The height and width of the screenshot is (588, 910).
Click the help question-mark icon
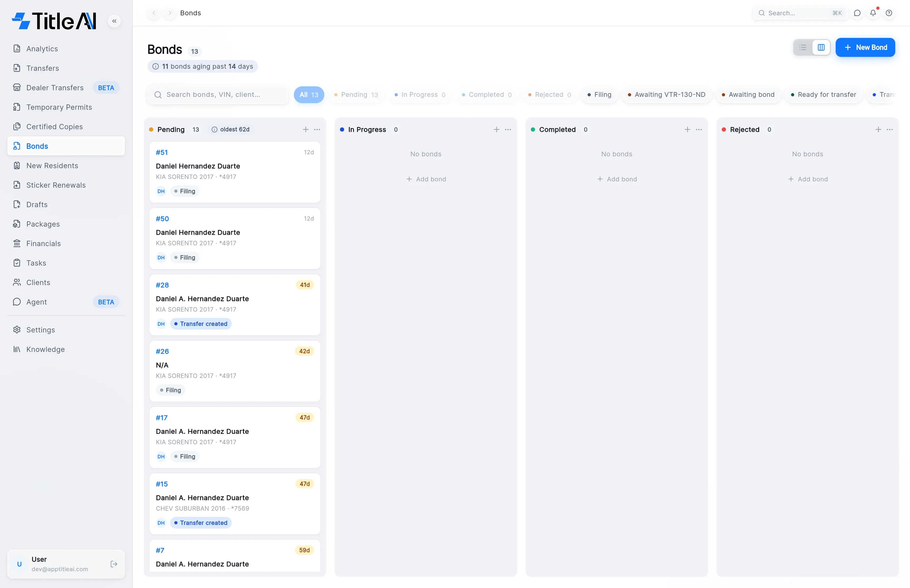coord(889,13)
